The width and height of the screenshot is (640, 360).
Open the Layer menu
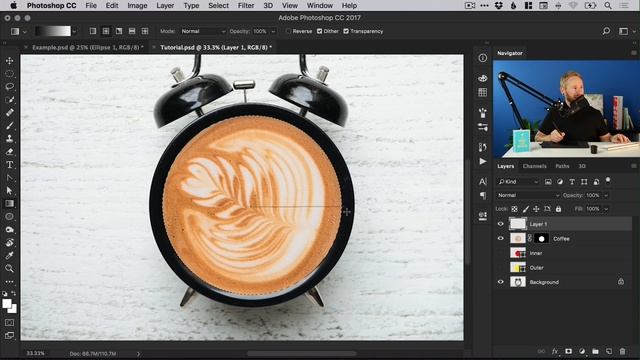(x=165, y=6)
